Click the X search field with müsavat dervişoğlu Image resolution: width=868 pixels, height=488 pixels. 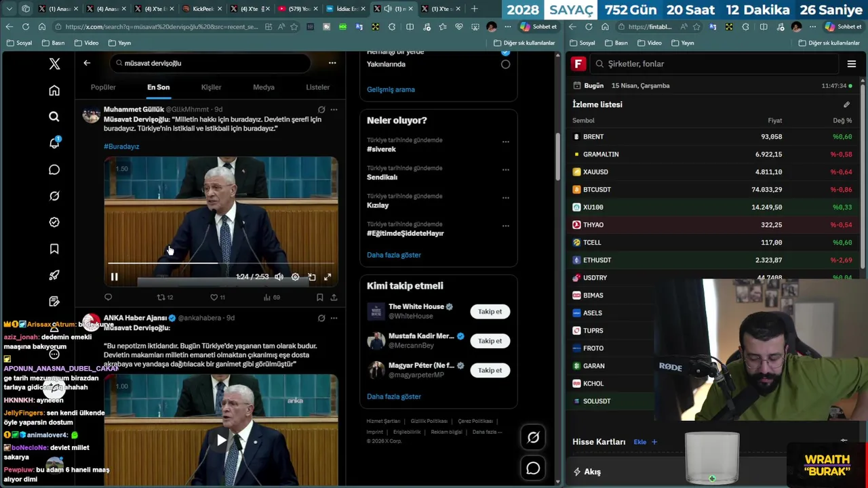[x=210, y=63]
